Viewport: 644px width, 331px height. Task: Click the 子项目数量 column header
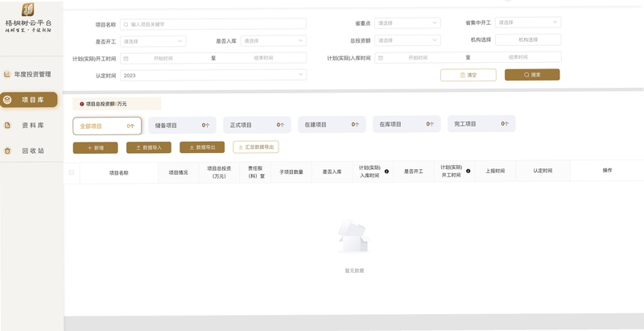(x=291, y=172)
